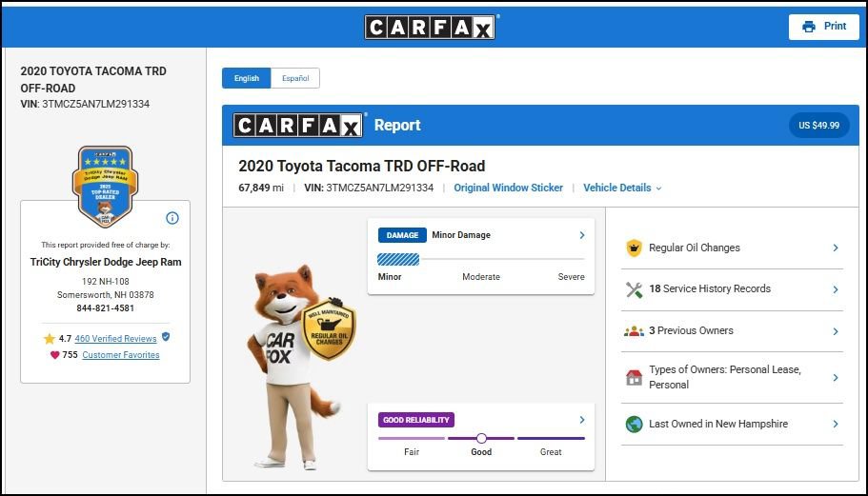
Task: Click the Top-Rated Dealer badge
Action: (105, 187)
